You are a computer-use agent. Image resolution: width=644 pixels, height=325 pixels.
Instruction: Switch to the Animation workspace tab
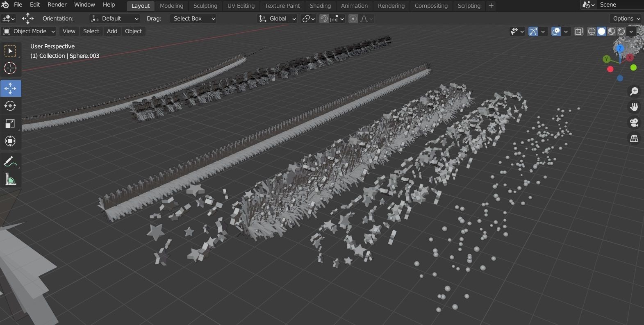point(354,6)
